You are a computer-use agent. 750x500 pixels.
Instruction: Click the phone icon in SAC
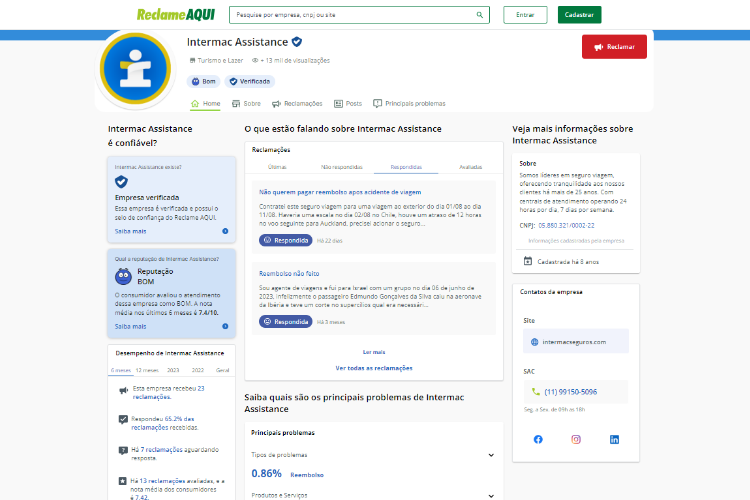pyautogui.click(x=536, y=392)
